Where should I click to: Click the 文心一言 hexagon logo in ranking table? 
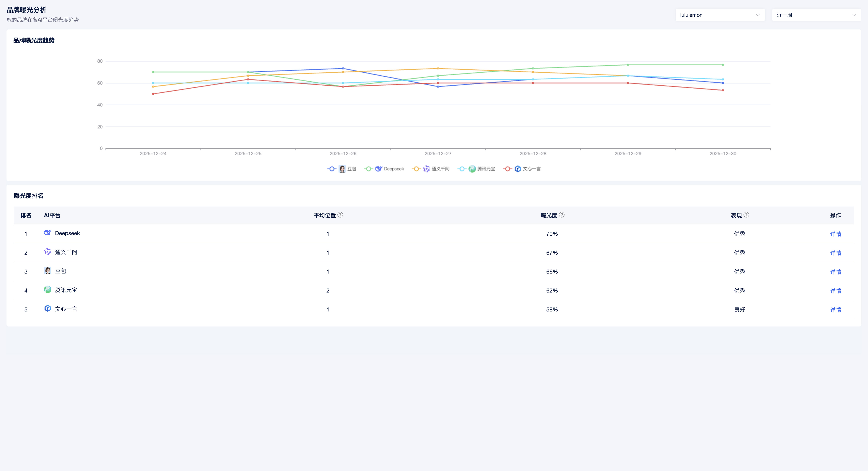pyautogui.click(x=47, y=308)
